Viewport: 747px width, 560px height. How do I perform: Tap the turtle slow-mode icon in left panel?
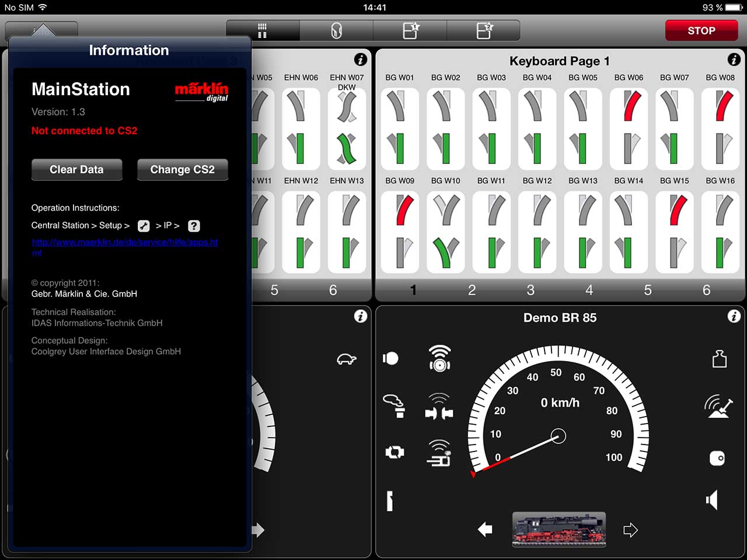(347, 359)
